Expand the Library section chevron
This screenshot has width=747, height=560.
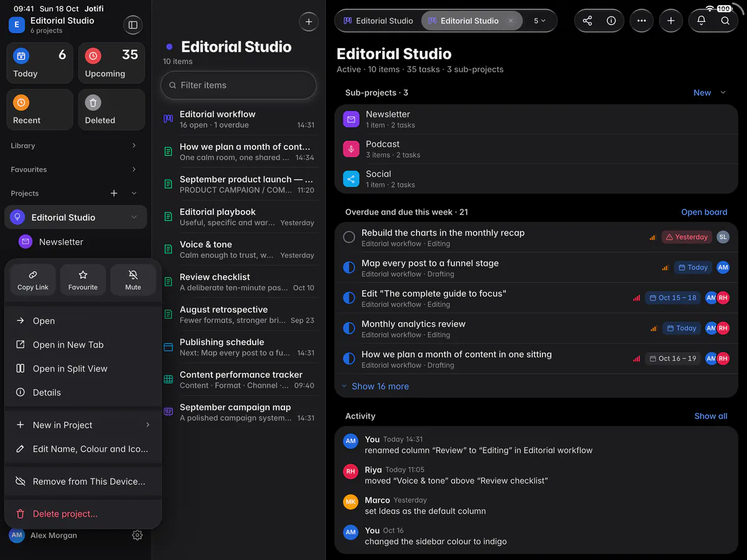point(134,146)
